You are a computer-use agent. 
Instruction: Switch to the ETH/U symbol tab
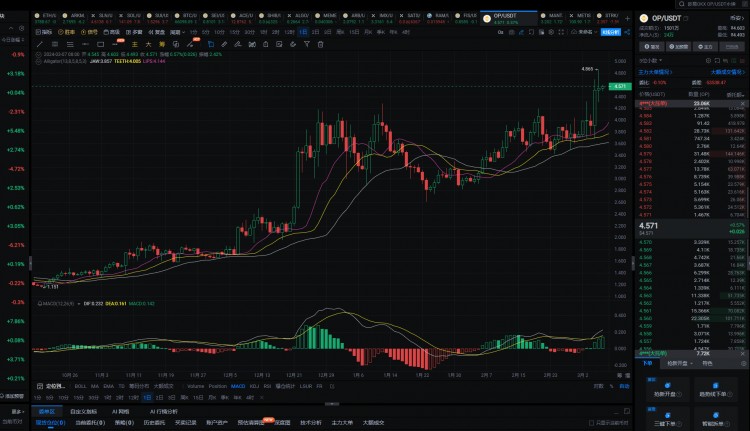[45, 18]
